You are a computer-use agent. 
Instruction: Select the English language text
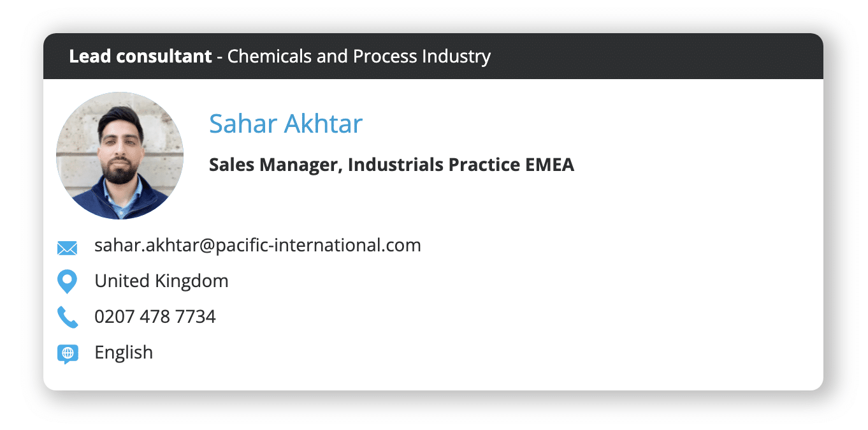tap(124, 352)
